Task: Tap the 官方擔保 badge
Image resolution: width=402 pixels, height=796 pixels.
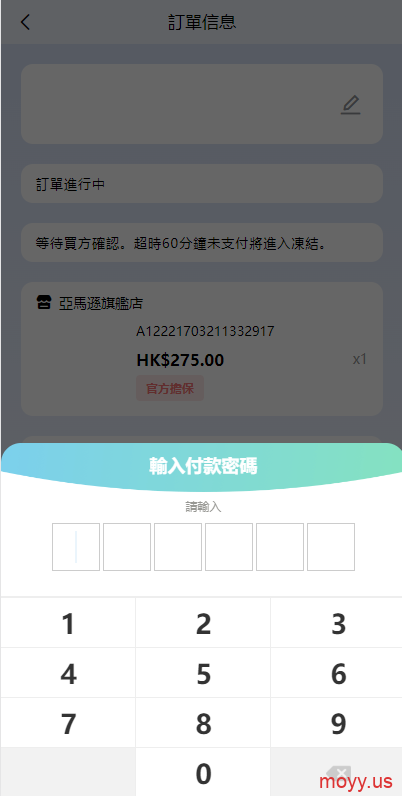Action: point(170,388)
